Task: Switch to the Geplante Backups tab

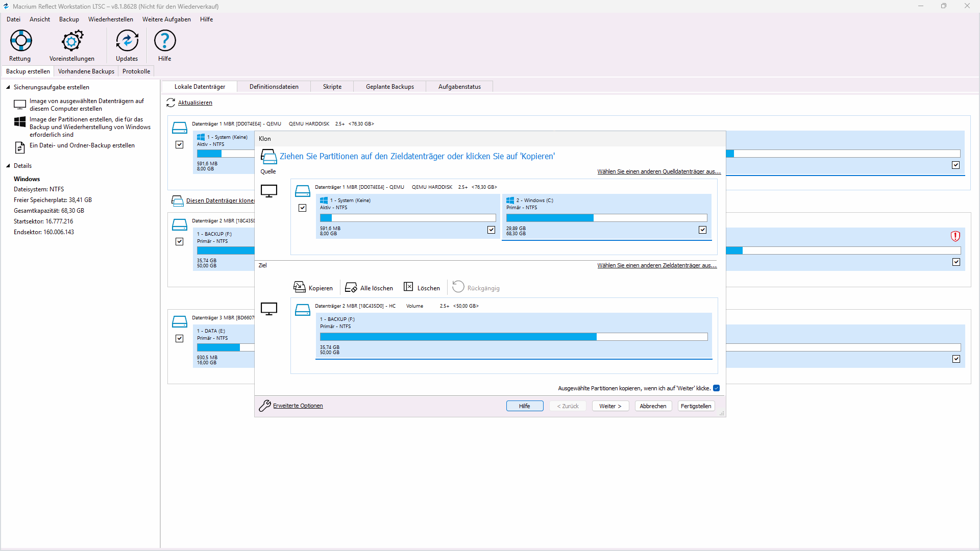Action: pyautogui.click(x=390, y=87)
